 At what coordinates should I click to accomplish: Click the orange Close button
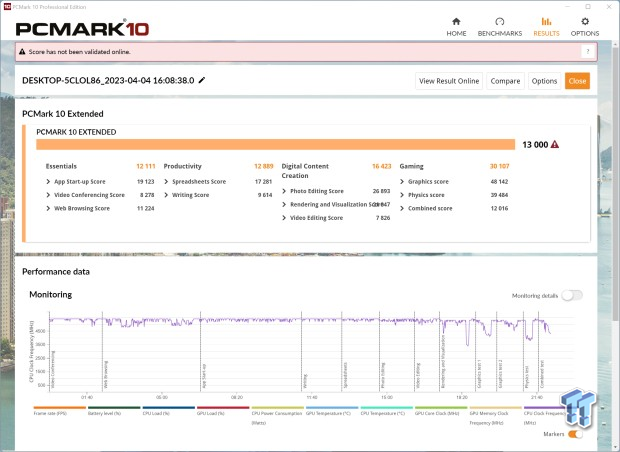(x=577, y=81)
